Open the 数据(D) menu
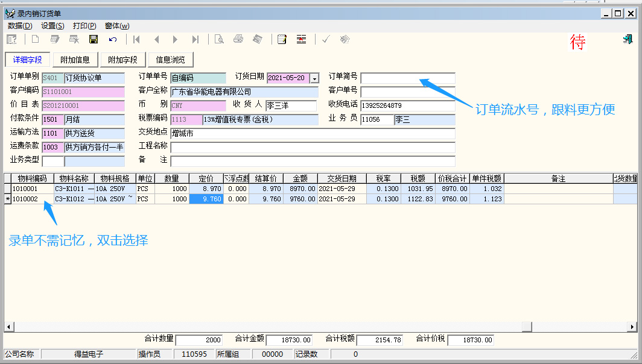Screen dimensions: 642x364 pyautogui.click(x=20, y=26)
